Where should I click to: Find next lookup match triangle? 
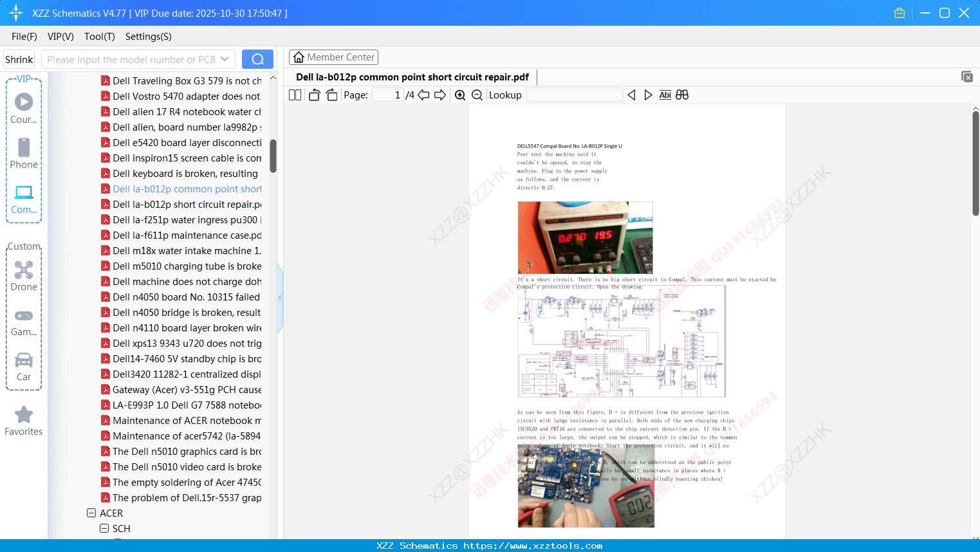click(x=648, y=95)
